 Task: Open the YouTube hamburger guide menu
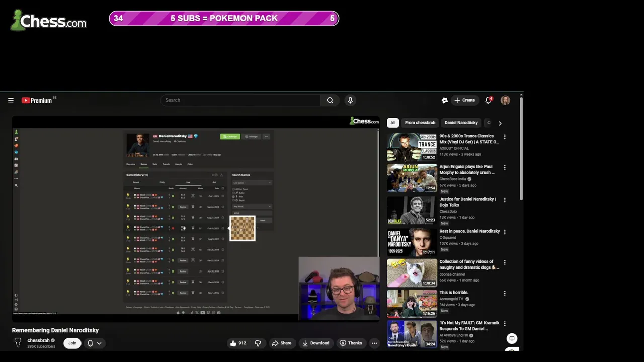pyautogui.click(x=11, y=100)
